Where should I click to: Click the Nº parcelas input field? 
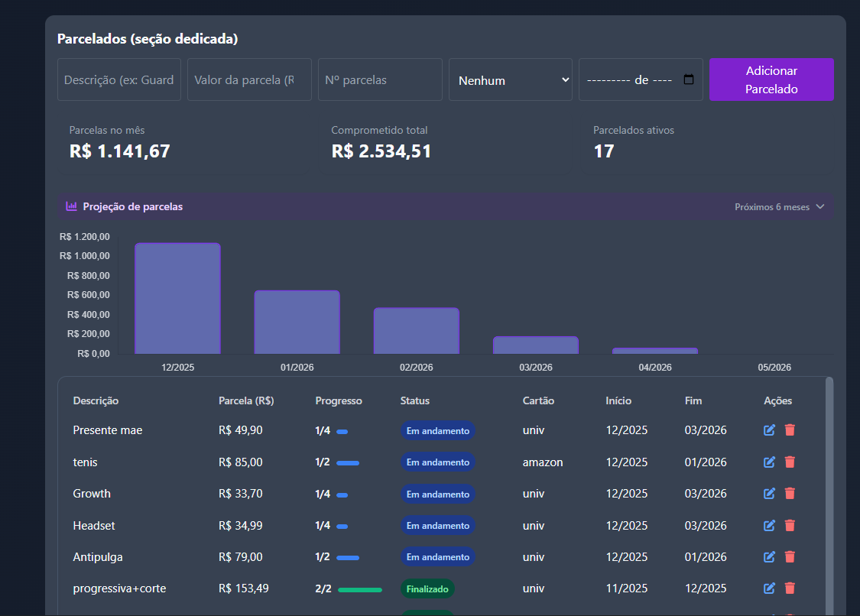380,79
